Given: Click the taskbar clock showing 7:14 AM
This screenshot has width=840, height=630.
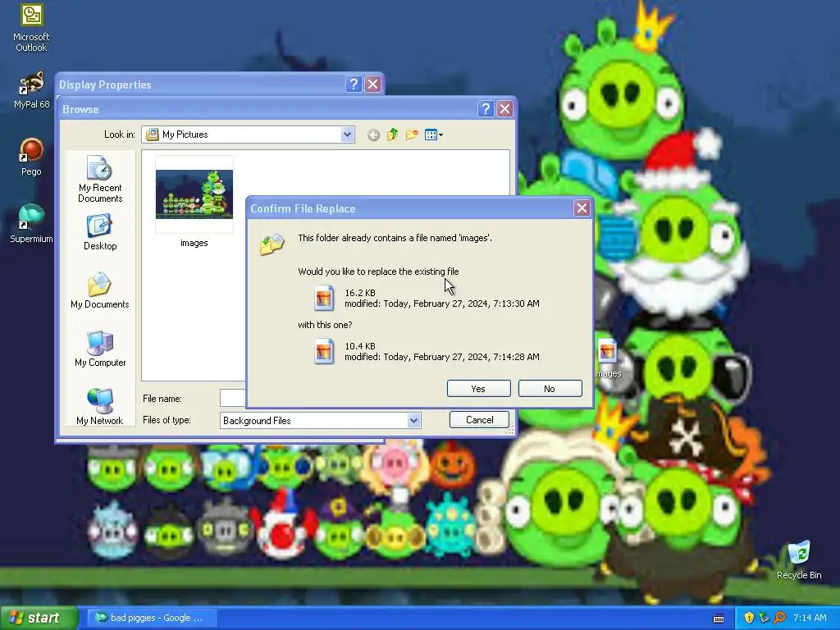Looking at the screenshot, I should click(810, 618).
